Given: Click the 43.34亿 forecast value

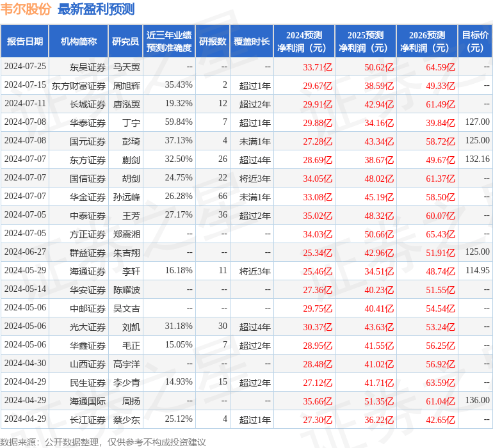Looking at the screenshot, I should pos(379,141).
